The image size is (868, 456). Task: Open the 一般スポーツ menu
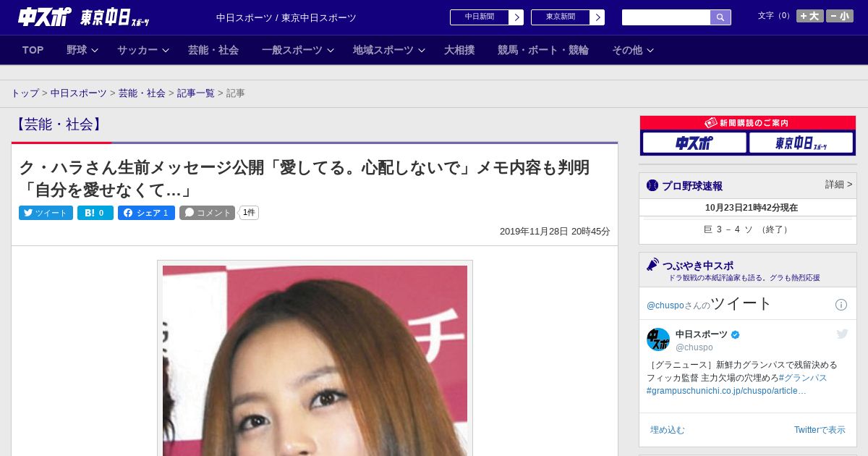tap(292, 50)
